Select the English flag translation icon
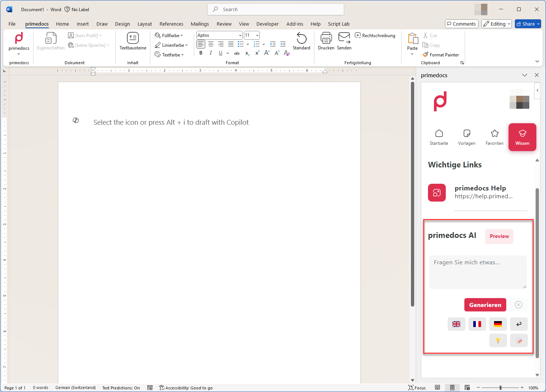546x392 pixels. tap(456, 324)
